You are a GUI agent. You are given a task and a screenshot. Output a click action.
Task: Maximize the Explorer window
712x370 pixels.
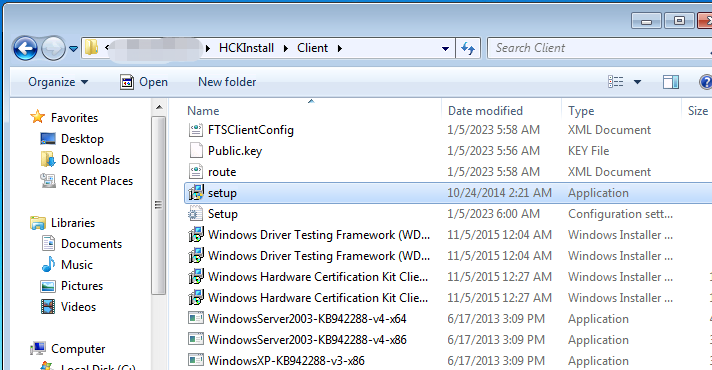click(x=679, y=21)
